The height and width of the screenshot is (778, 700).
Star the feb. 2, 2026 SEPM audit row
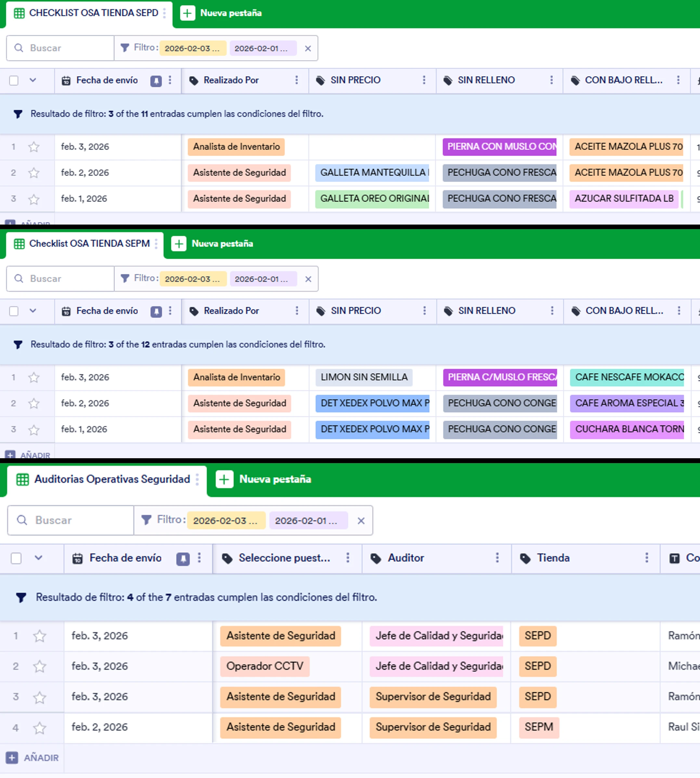[x=40, y=727]
